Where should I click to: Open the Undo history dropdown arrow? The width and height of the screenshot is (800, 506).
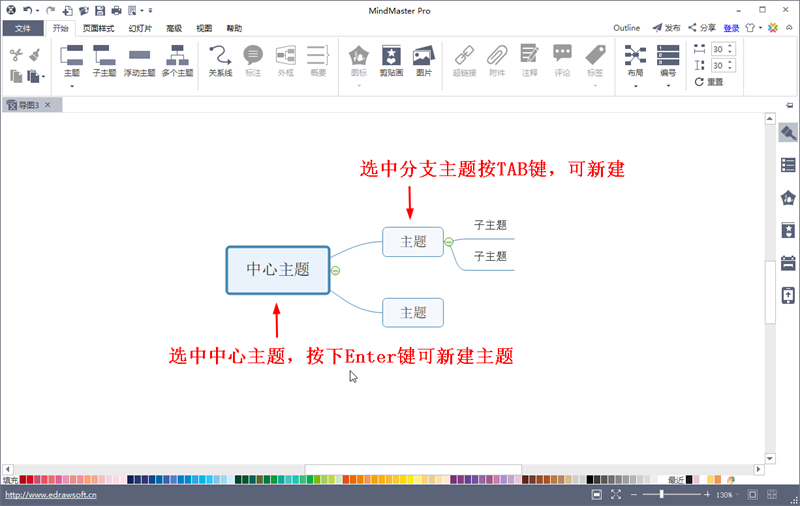click(x=37, y=11)
